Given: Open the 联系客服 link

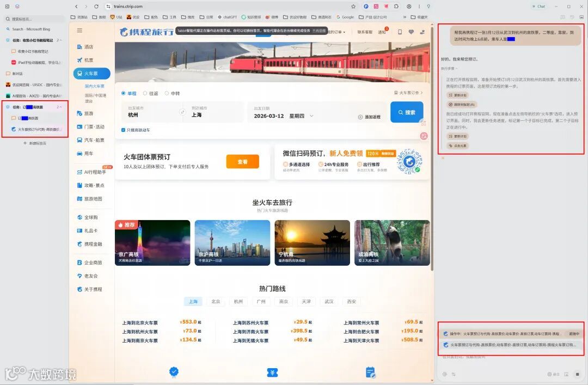Looking at the screenshot, I should [x=364, y=32].
